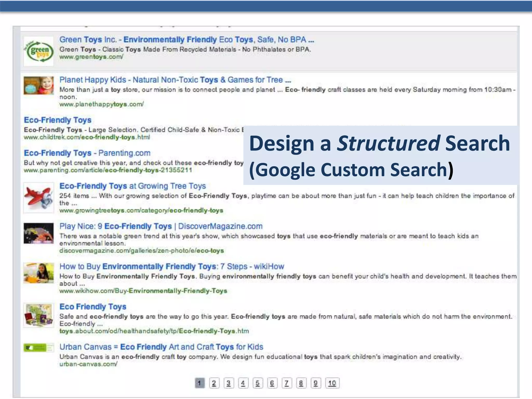Image resolution: width=532 pixels, height=399 pixels.
Task: Open the Green Toys Inc. result title
Action: coord(187,40)
